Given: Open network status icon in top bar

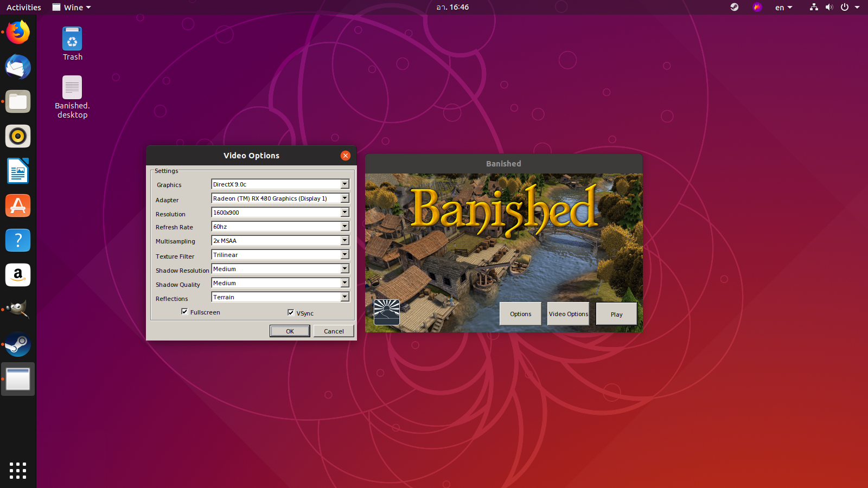Looking at the screenshot, I should (814, 7).
